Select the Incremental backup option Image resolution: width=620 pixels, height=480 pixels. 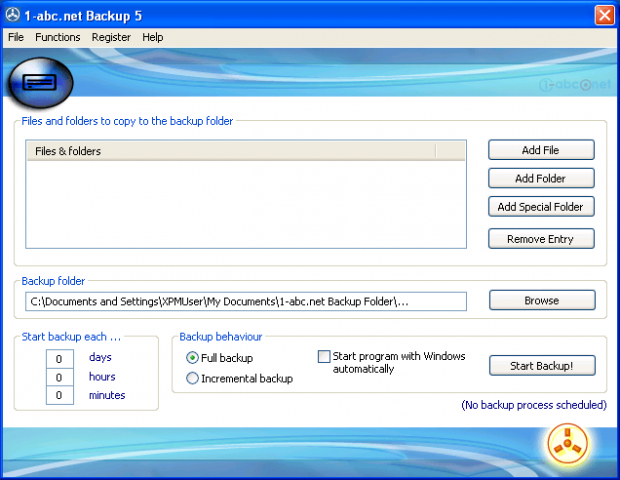(x=240, y=378)
